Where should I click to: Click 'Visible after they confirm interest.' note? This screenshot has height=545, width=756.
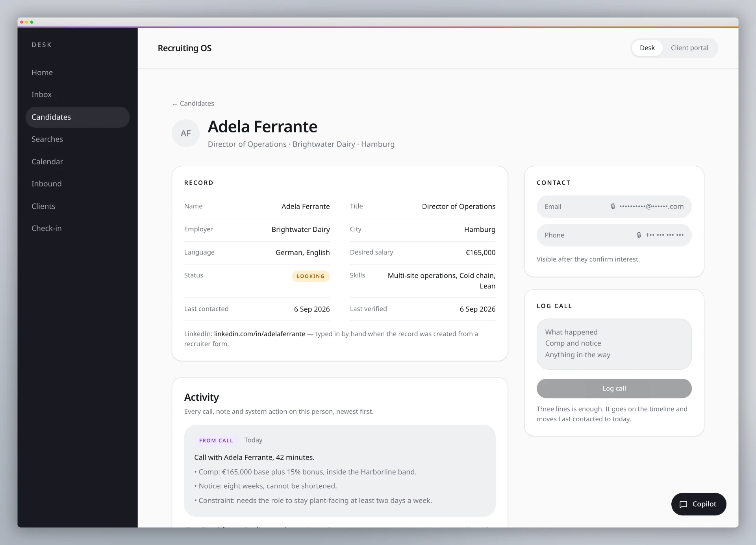[x=588, y=259]
